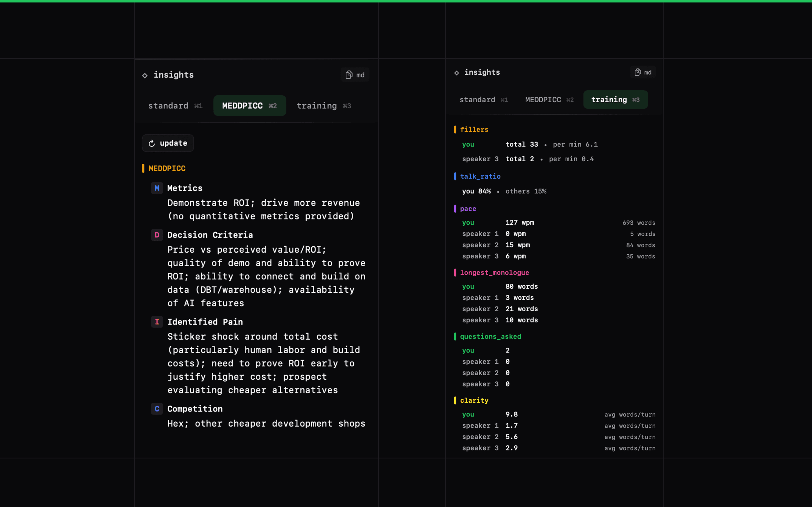Click the talk_ratio section heading
Screen dimensions: 812x507
click(480, 176)
